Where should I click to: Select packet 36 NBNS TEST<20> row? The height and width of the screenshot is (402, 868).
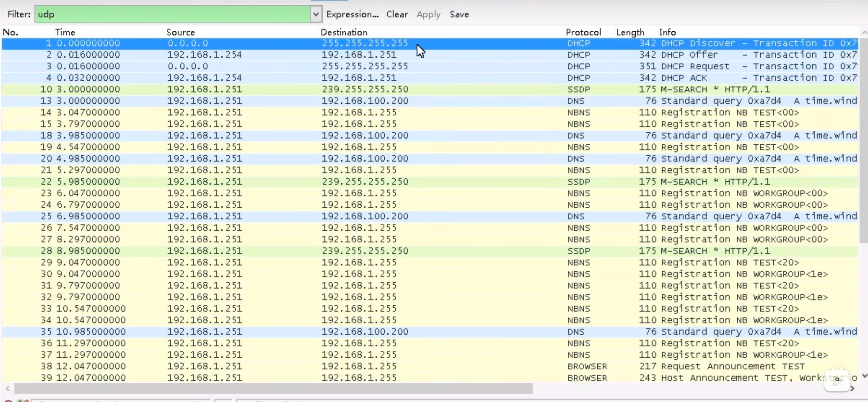click(430, 343)
